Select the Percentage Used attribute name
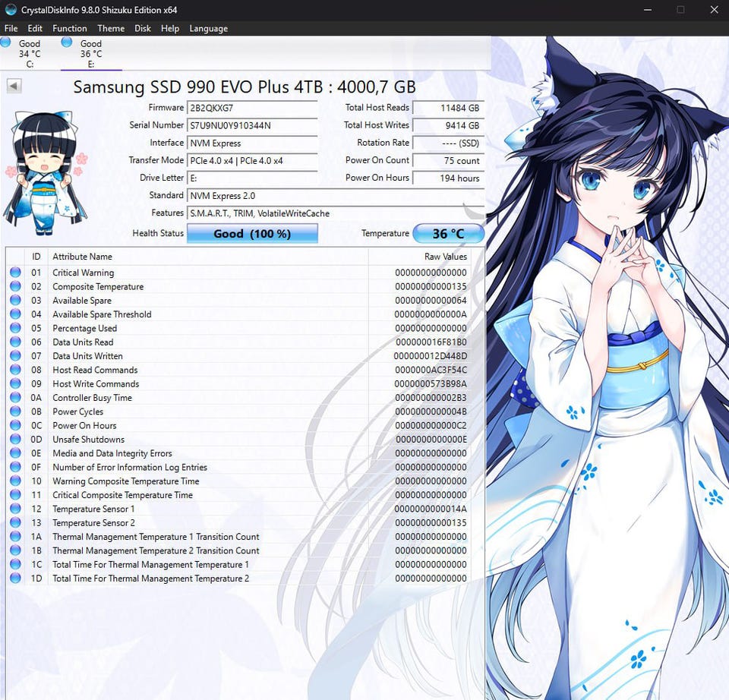 [84, 328]
